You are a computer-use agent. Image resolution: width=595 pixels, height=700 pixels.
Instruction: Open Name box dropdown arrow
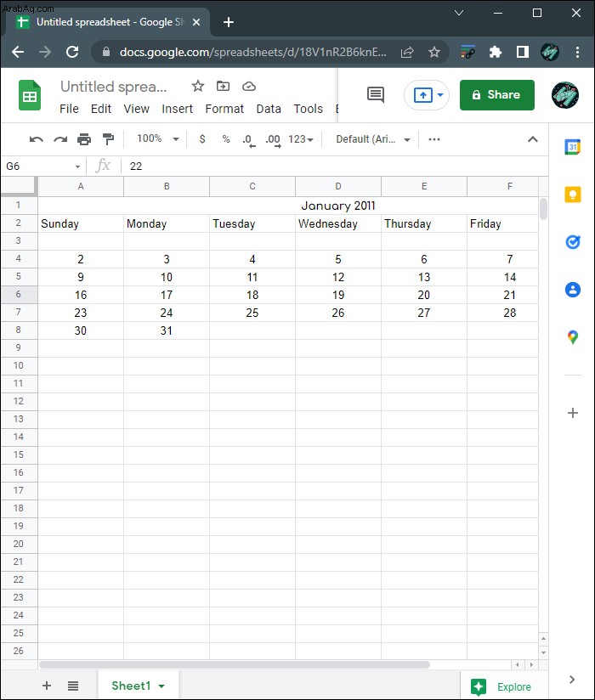77,167
